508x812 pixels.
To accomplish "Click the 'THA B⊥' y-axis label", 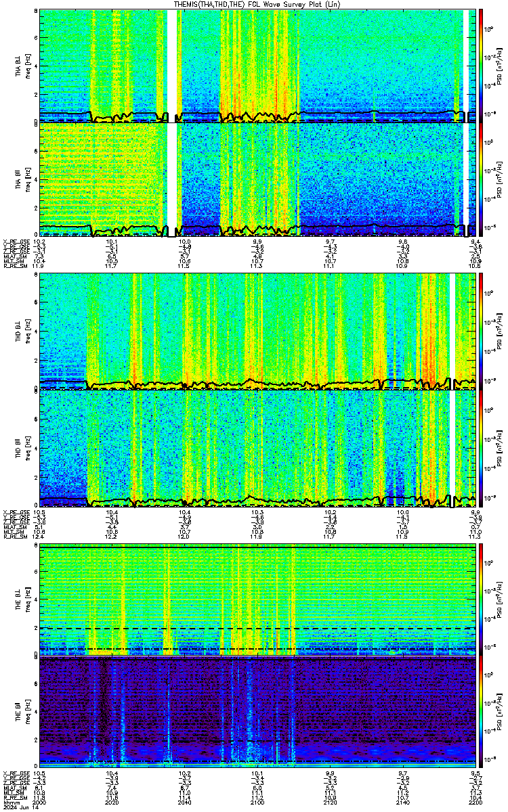I will point(19,65).
